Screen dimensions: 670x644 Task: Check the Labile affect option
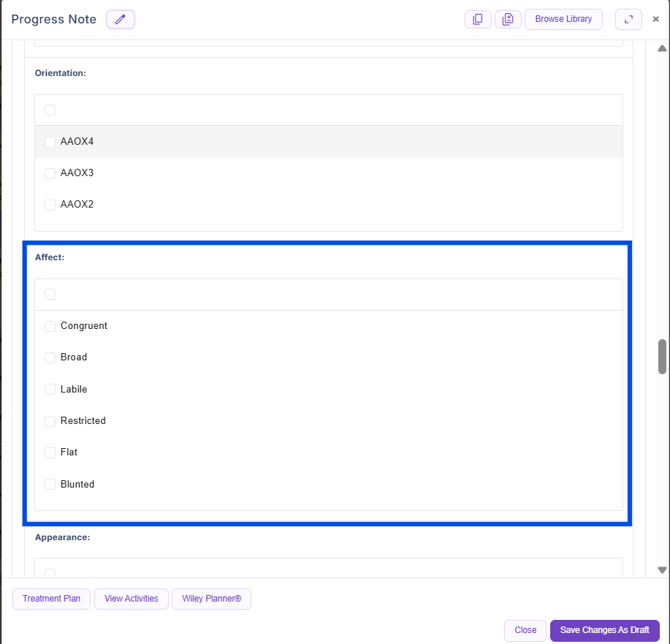coord(50,390)
